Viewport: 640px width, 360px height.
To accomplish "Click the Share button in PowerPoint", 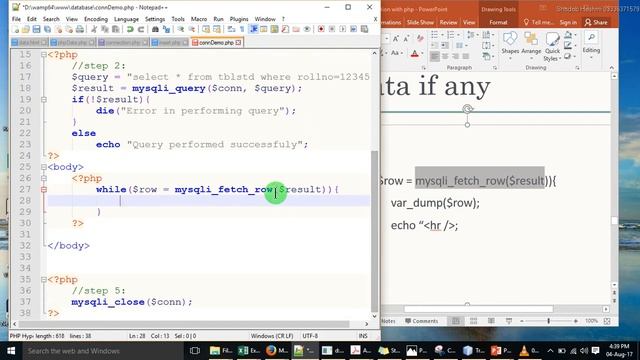I will tap(596, 22).
